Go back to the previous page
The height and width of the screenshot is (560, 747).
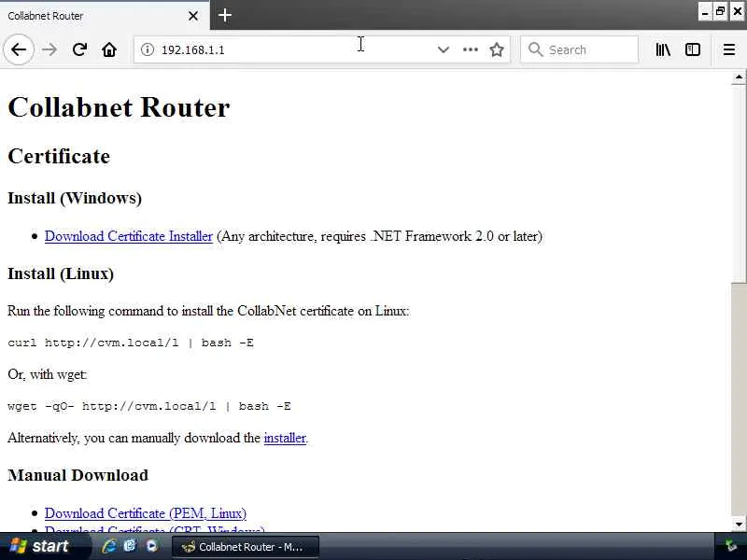coord(19,49)
